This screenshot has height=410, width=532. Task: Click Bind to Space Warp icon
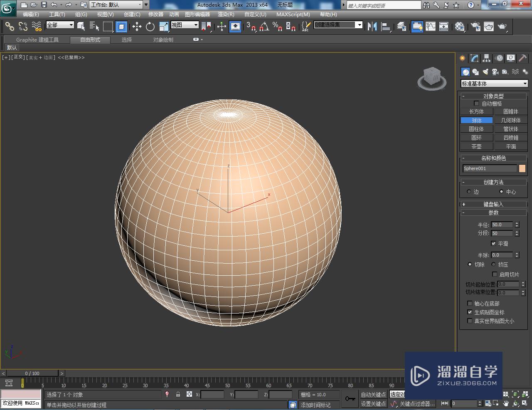point(37,27)
